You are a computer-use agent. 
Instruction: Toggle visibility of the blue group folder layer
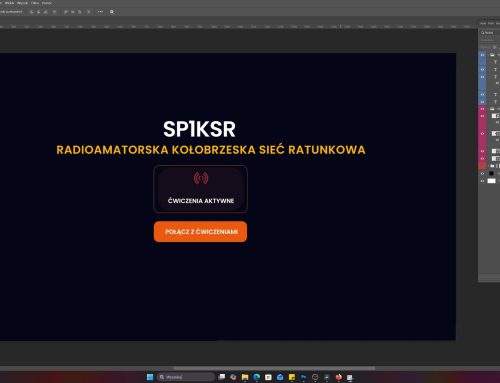coord(482,55)
